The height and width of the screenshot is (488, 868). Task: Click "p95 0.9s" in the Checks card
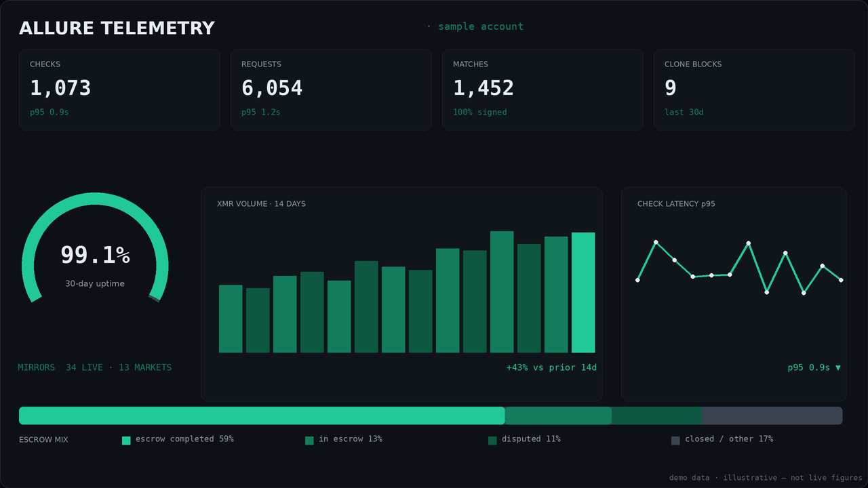(x=49, y=112)
